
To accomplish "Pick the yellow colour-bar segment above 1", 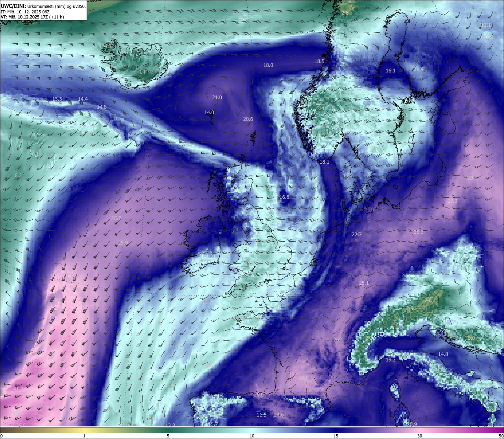I will click(84, 430).
